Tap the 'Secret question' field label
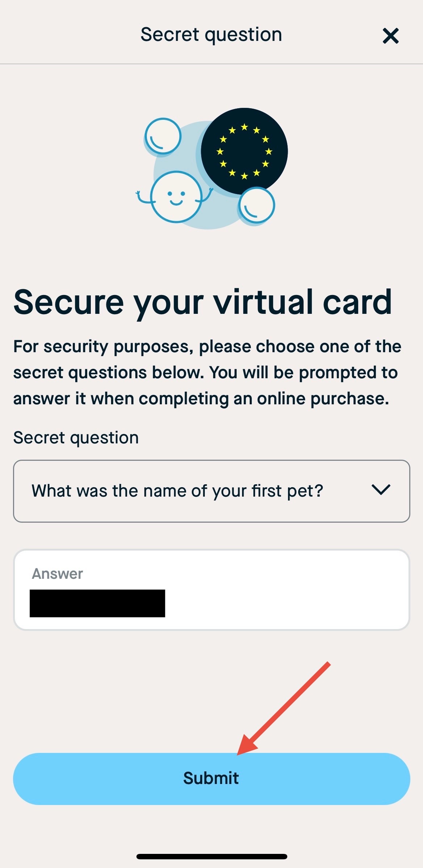 tap(76, 438)
